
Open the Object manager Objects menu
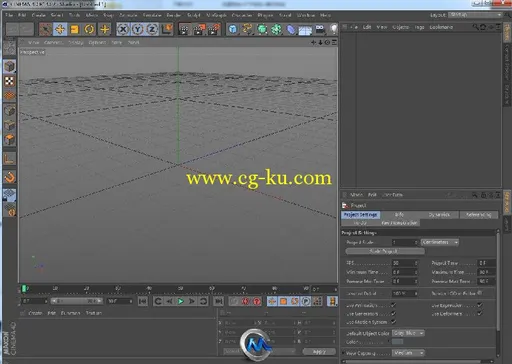[x=400, y=27]
